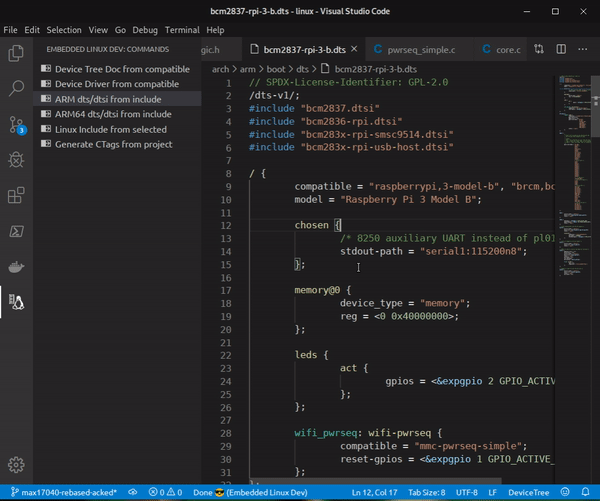
Task: Click the feedback smiley in status bar
Action: click(x=565, y=492)
